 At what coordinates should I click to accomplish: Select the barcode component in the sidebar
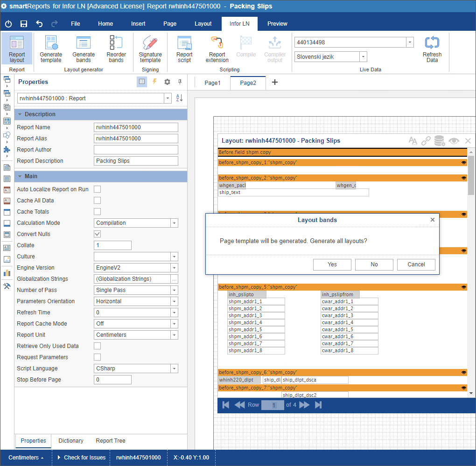tap(7, 121)
